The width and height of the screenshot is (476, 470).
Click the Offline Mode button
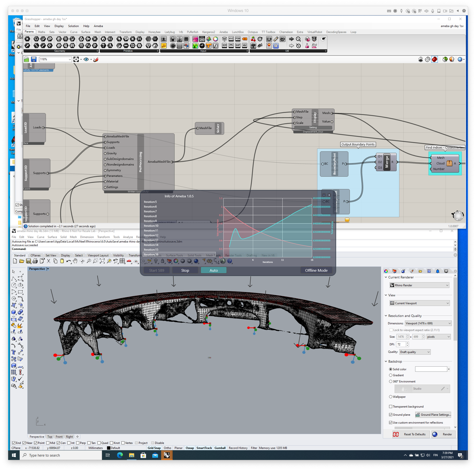pyautogui.click(x=316, y=270)
